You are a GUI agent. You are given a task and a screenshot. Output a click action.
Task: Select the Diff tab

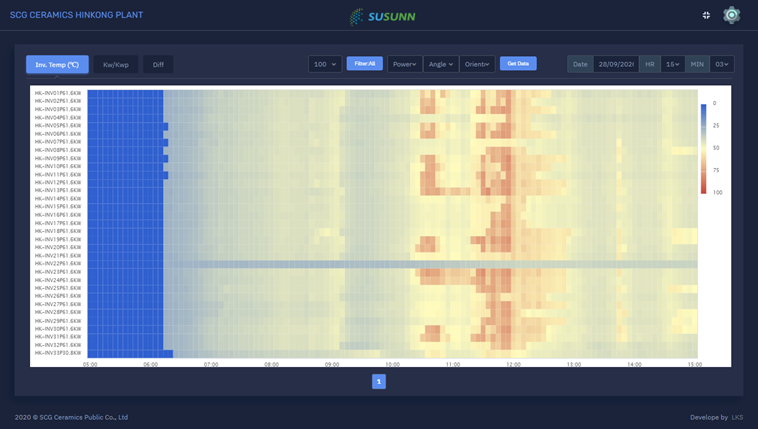pos(158,64)
